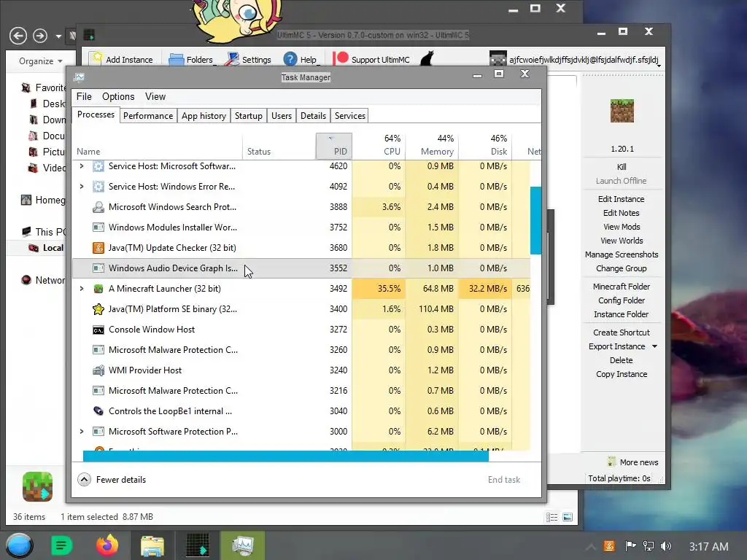Image resolution: width=747 pixels, height=560 pixels.
Task: Click the Minecraft grass block instance icon
Action: coord(622,111)
